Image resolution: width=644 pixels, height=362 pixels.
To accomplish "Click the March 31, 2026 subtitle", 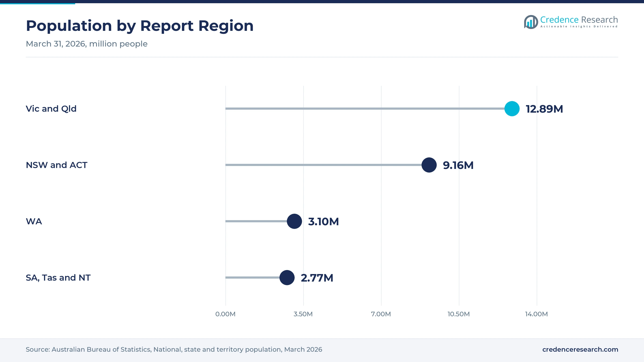I will point(87,44).
